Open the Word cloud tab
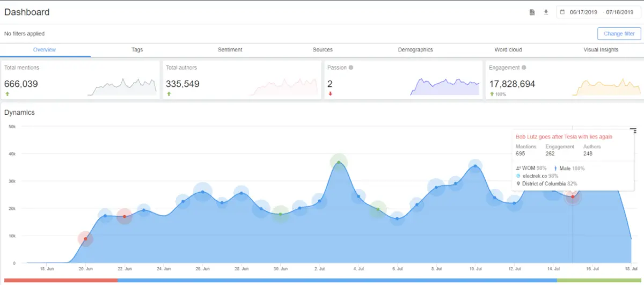This screenshot has width=644, height=285. (508, 50)
